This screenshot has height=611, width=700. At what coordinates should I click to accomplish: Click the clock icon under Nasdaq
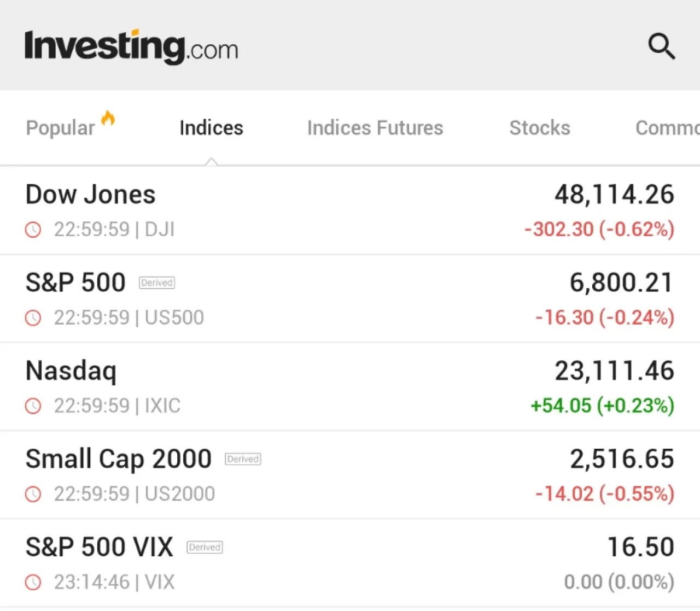pyautogui.click(x=33, y=406)
